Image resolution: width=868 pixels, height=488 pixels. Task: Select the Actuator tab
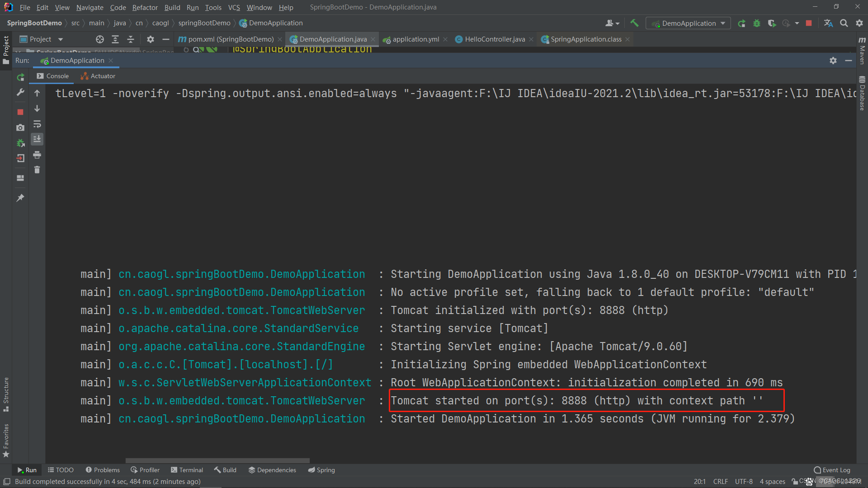(x=98, y=76)
